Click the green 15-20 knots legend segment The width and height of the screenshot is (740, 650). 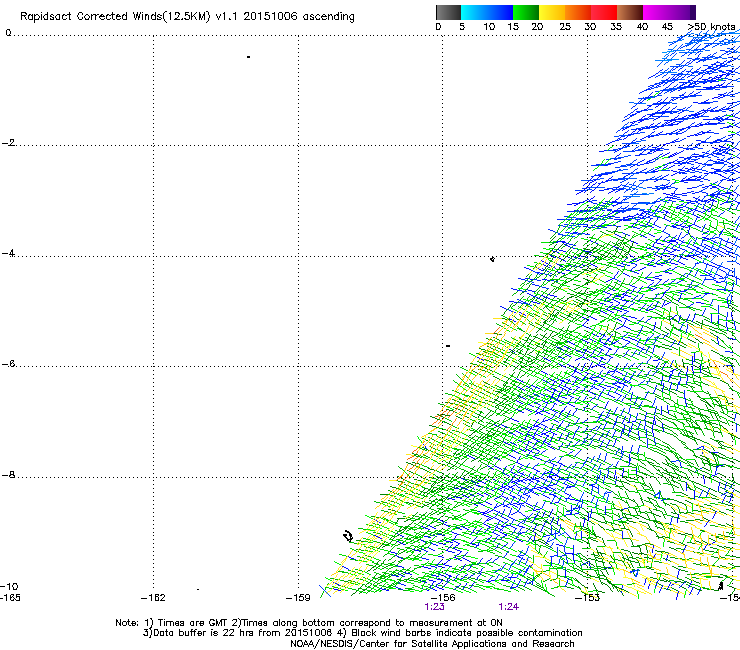[526, 12]
